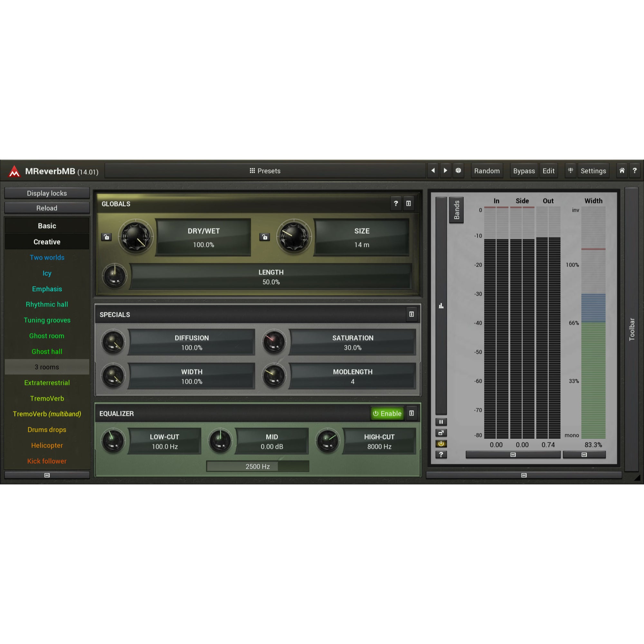Viewport: 644px width, 644px height.
Task: Click the MeldaProduction logo icon
Action: pos(14,171)
